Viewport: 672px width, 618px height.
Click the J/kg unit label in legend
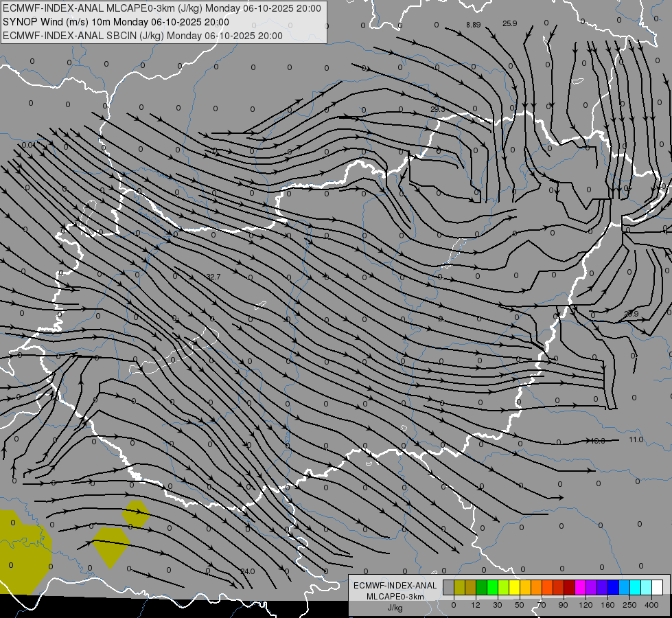395,608
